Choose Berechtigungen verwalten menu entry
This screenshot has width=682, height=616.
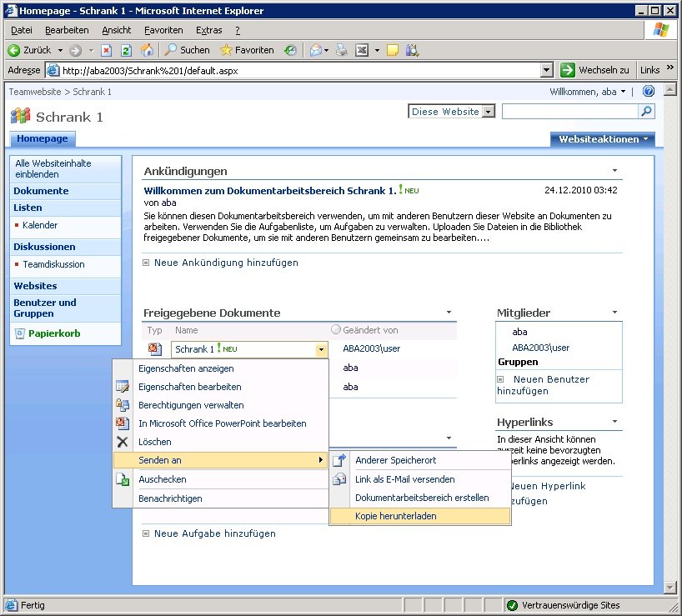(221, 405)
